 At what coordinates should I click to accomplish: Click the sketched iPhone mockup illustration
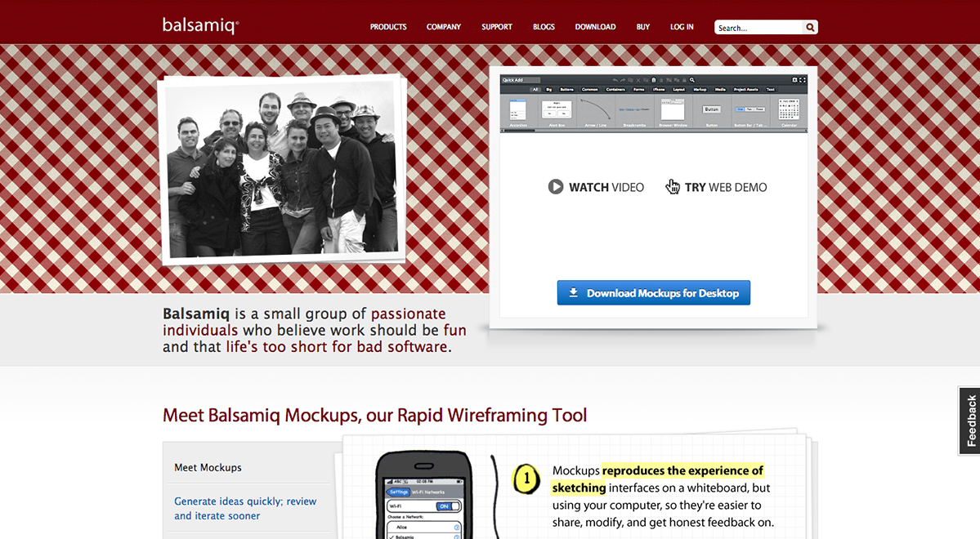(424, 495)
